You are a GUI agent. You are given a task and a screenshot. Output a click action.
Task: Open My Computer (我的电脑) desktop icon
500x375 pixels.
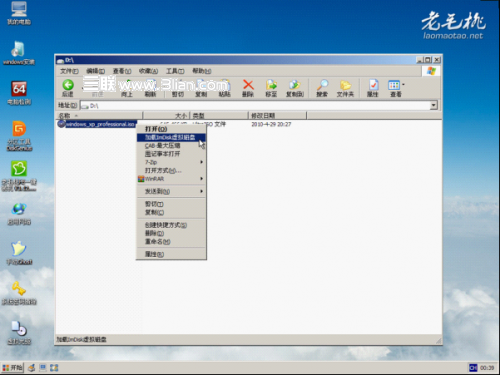(x=19, y=13)
